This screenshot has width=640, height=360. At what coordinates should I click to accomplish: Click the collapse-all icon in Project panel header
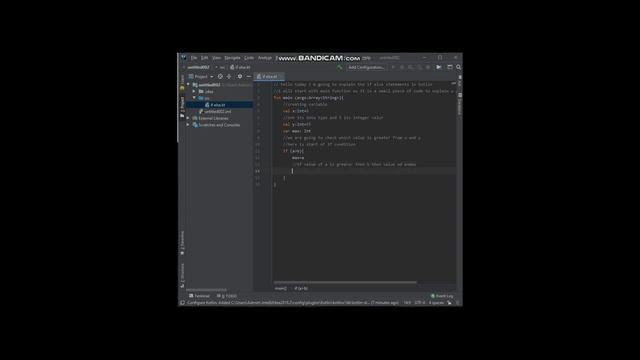click(229, 76)
